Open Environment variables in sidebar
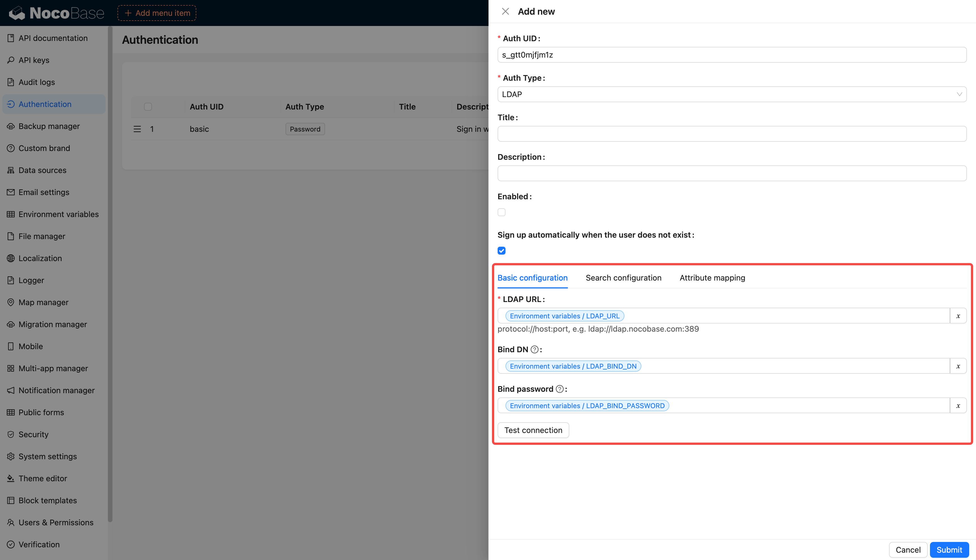The width and height of the screenshot is (976, 560). pos(58,214)
